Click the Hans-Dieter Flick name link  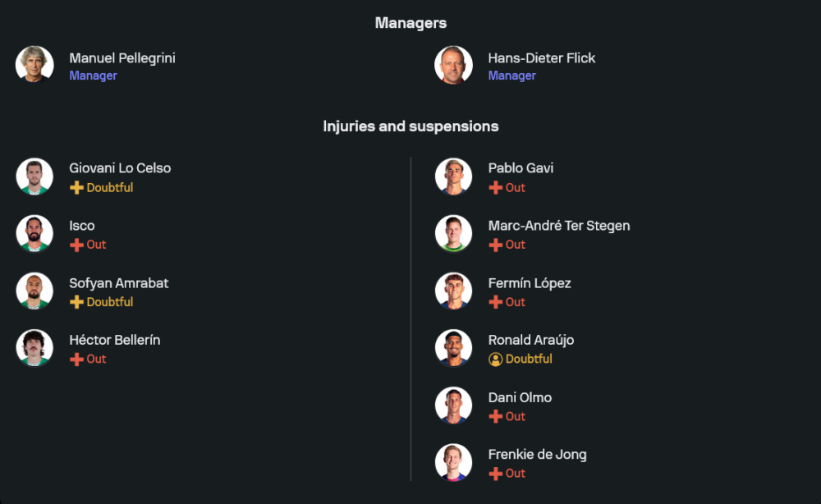click(x=541, y=58)
